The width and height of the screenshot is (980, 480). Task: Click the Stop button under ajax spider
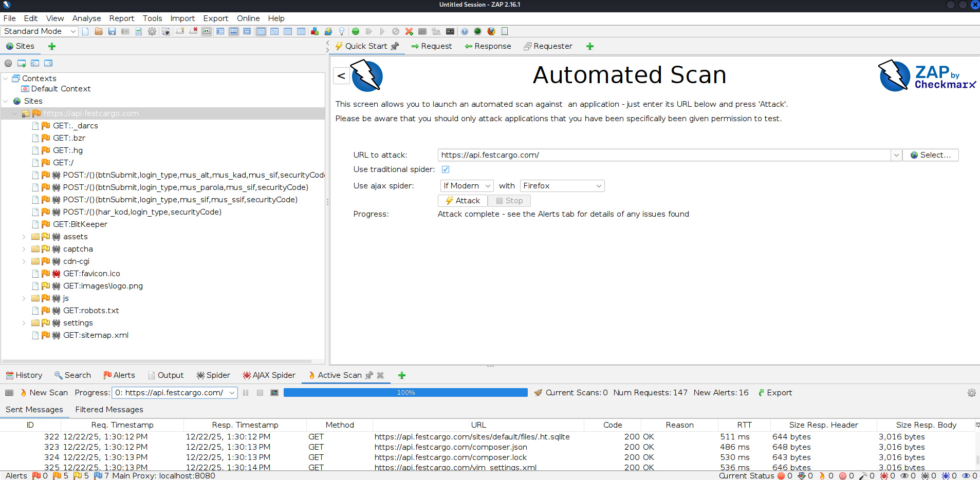pos(509,201)
